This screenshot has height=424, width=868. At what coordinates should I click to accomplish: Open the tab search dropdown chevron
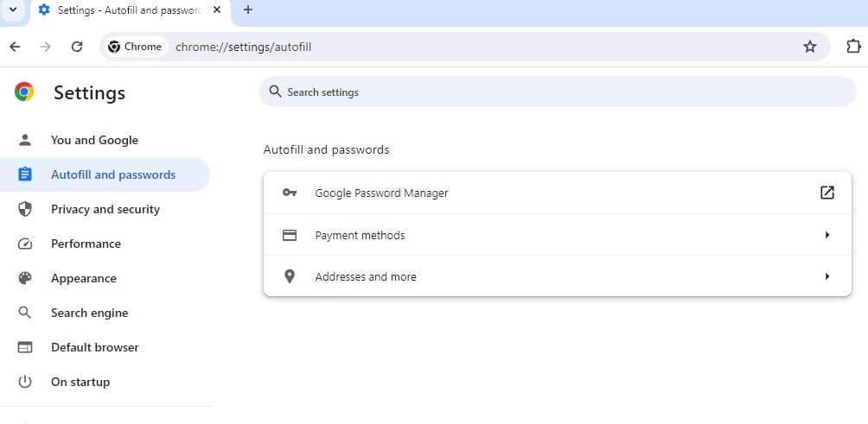(x=13, y=10)
